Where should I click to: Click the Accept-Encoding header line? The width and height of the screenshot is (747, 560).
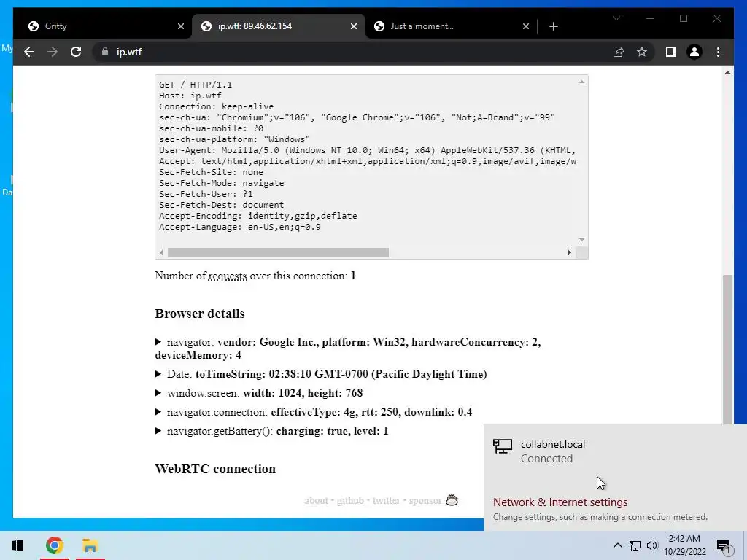(258, 216)
